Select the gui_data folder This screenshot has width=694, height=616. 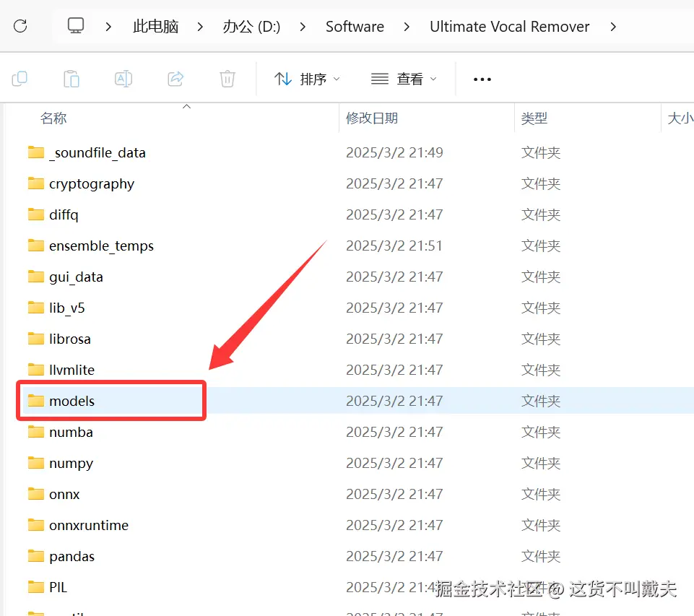76,277
